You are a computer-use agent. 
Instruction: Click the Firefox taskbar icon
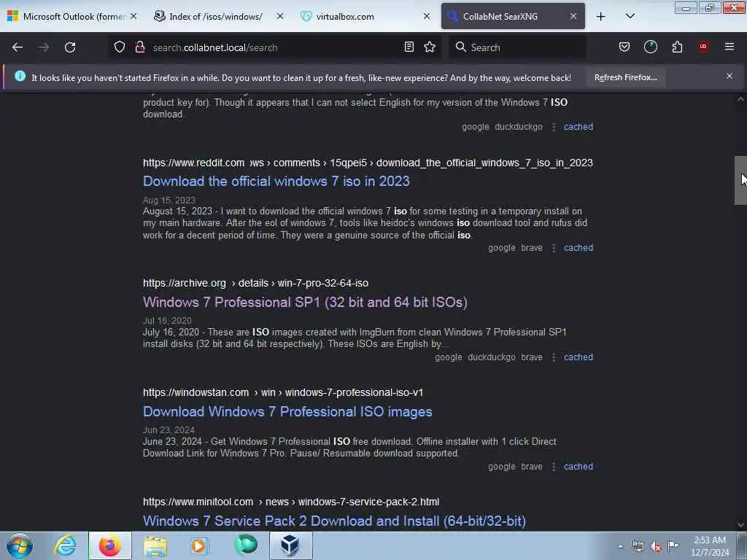(x=109, y=545)
